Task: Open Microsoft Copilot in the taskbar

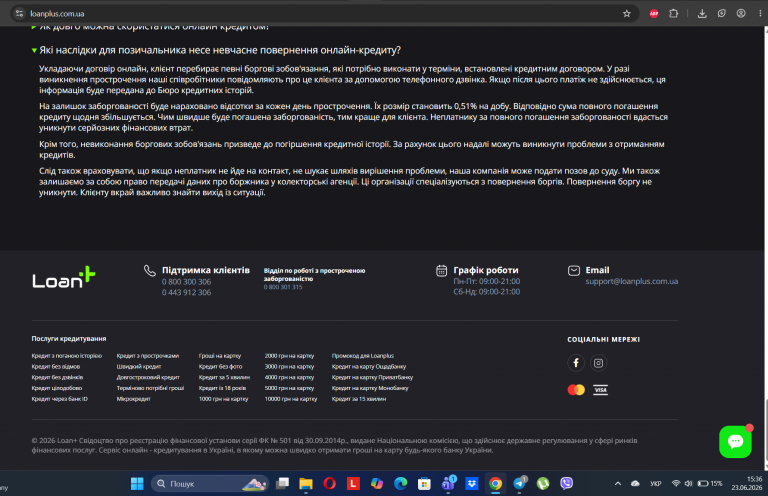Action: pyautogui.click(x=377, y=484)
